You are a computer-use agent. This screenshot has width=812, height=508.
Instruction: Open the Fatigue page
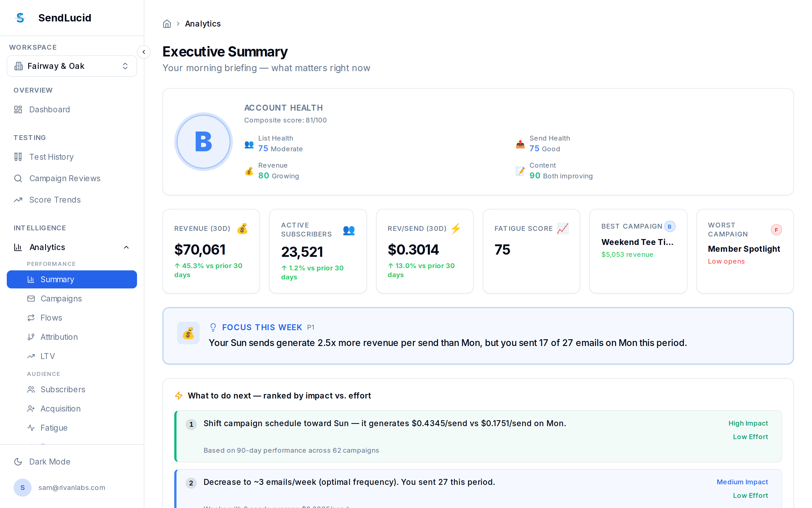click(72, 428)
